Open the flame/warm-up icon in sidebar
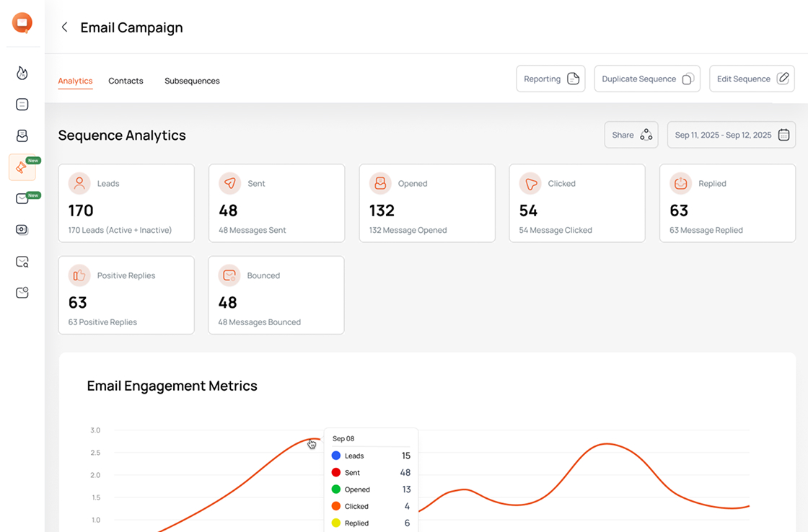Screen dimensions: 808x532 click(x=22, y=73)
